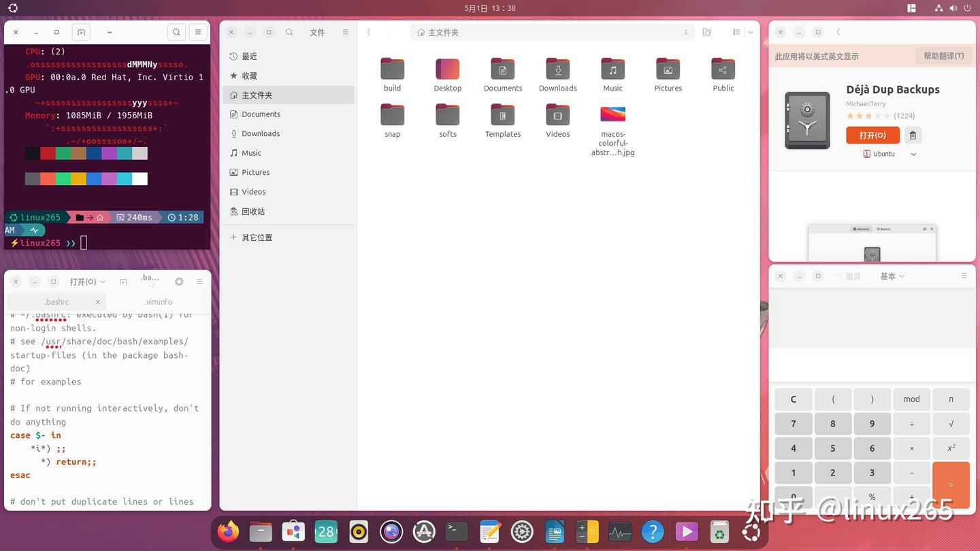The height and width of the screenshot is (551, 980).
Task: Switch to the .viminfo tab in the editor
Action: (x=158, y=301)
